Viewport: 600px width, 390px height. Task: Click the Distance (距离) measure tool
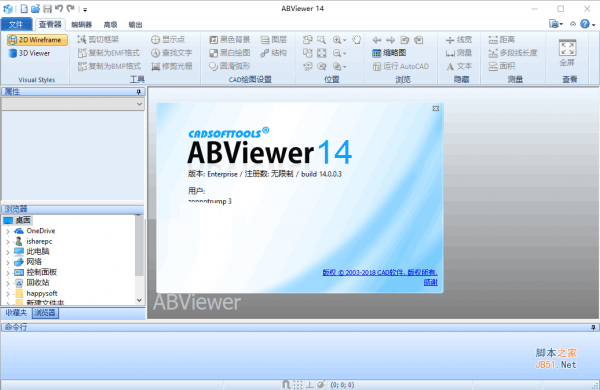point(502,39)
